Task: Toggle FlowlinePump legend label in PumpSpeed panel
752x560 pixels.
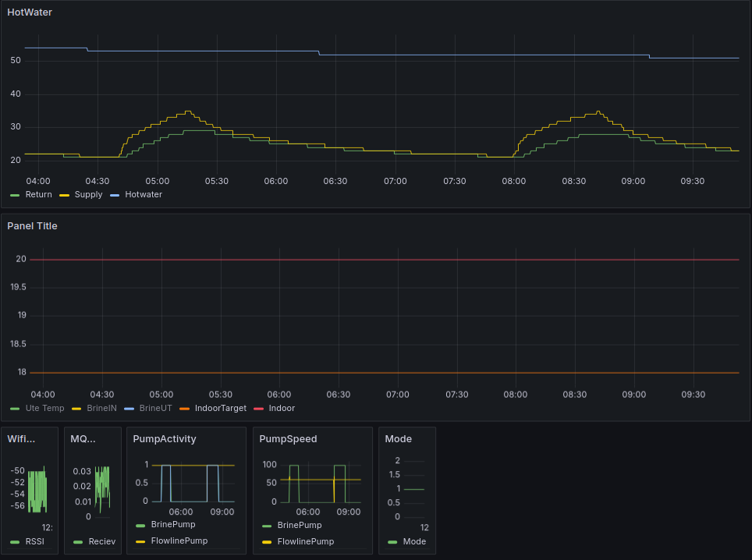Action: 306,542
